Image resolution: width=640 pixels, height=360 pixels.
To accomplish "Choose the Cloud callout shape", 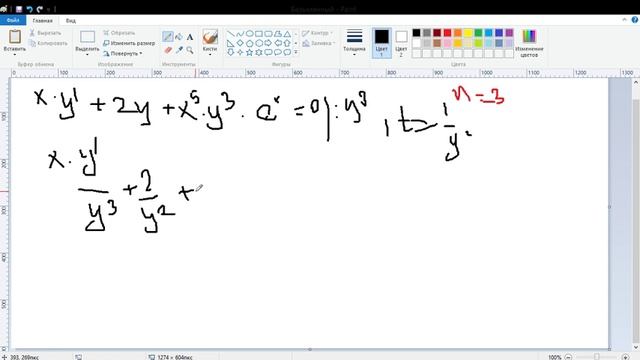I will [x=287, y=52].
